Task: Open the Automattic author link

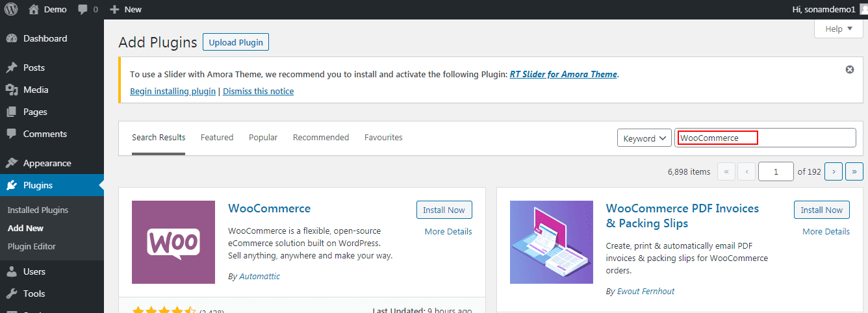Action: point(260,276)
